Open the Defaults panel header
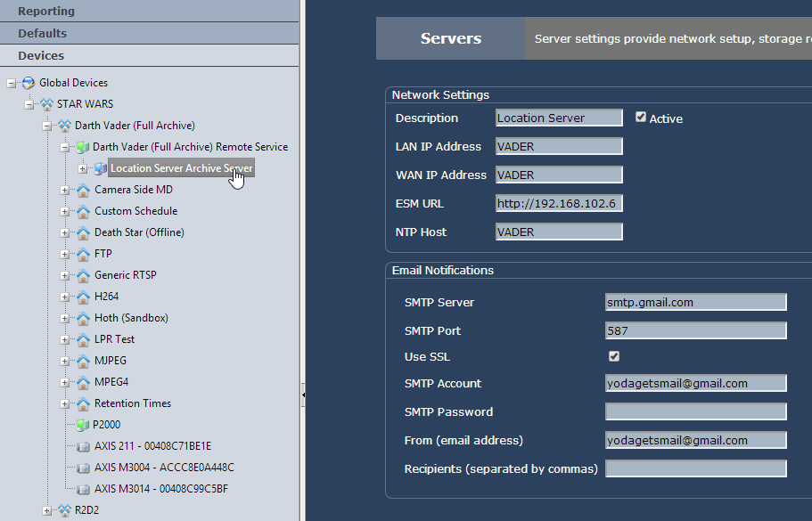The height and width of the screenshot is (521, 812). [149, 33]
